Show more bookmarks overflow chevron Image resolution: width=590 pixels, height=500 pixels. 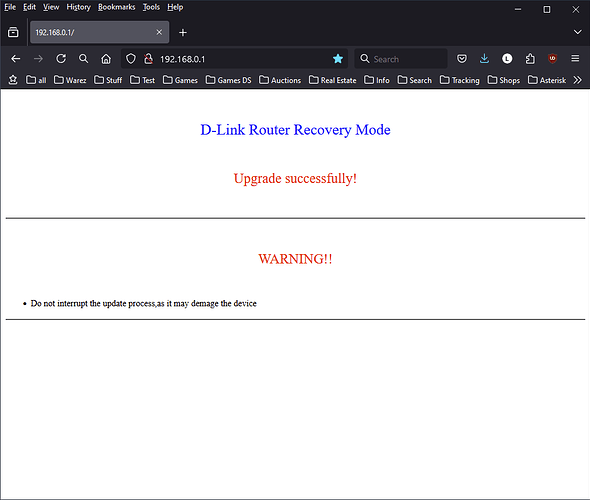(x=578, y=80)
